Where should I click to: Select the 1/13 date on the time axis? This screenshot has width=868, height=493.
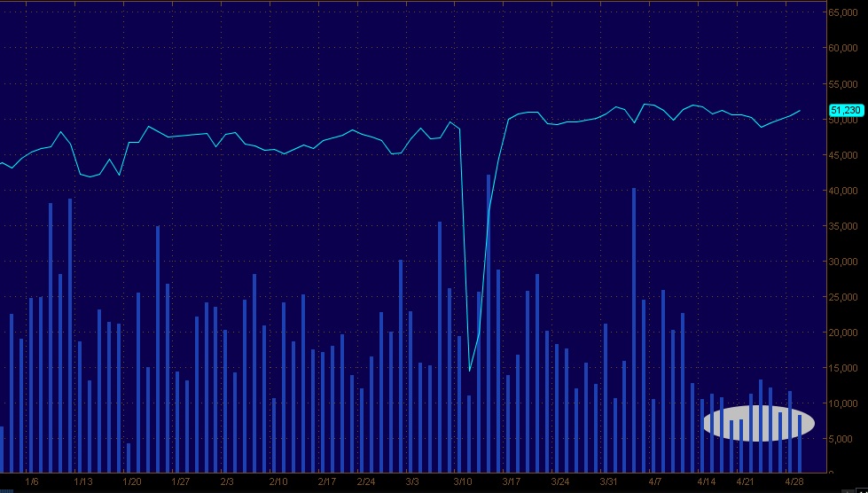[83, 482]
